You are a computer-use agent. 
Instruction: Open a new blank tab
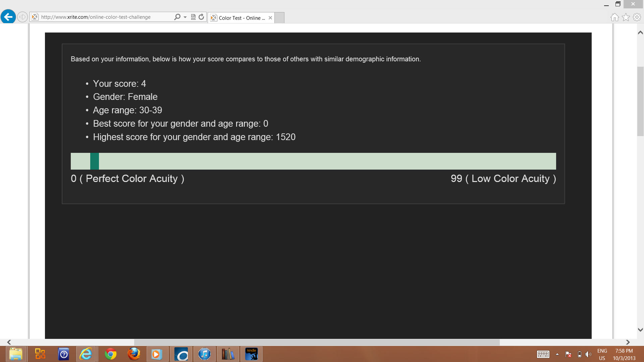(x=279, y=18)
